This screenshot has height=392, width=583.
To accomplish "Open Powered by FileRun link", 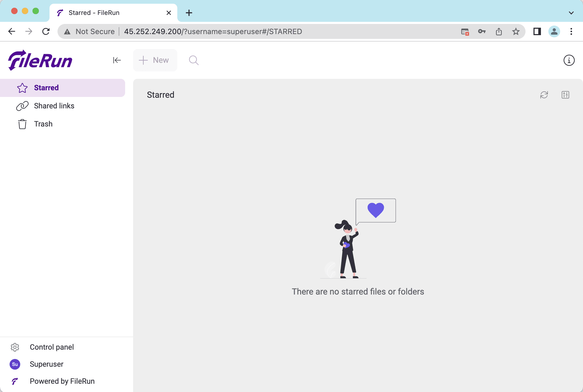I will pos(62,381).
